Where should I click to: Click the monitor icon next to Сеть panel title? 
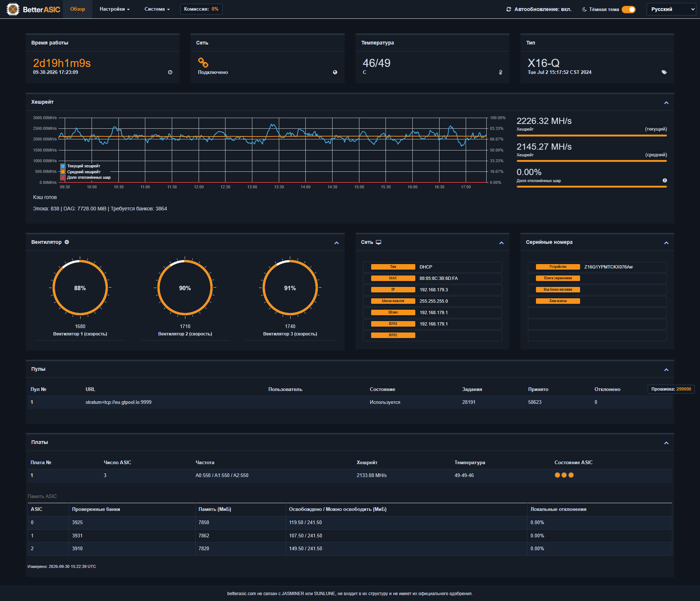379,242
